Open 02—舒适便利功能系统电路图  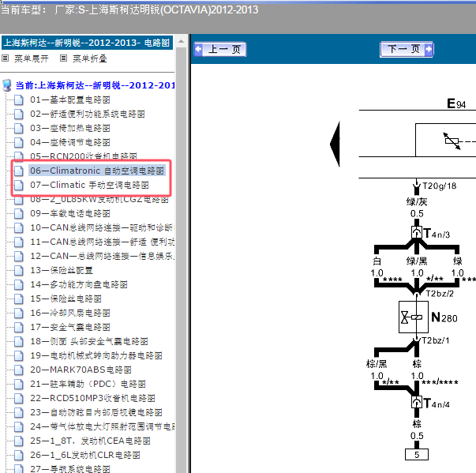coord(87,114)
